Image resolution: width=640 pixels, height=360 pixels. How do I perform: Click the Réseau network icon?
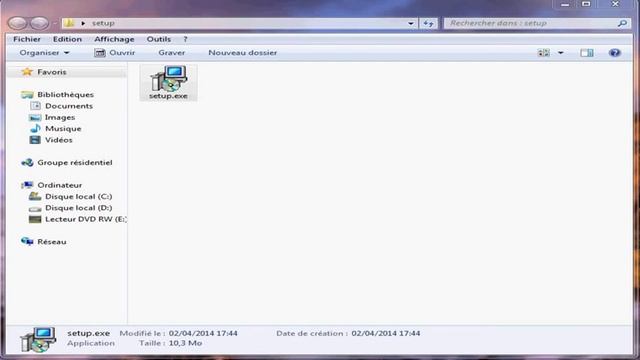tap(27, 242)
